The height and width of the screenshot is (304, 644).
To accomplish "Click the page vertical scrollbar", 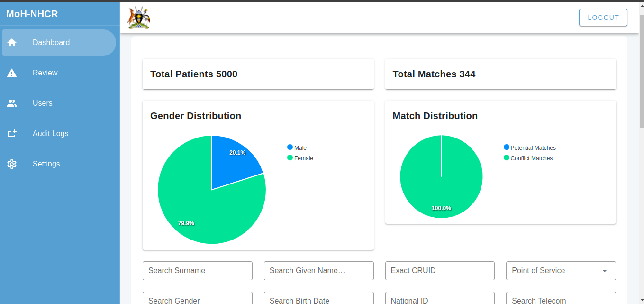I will click(641, 71).
